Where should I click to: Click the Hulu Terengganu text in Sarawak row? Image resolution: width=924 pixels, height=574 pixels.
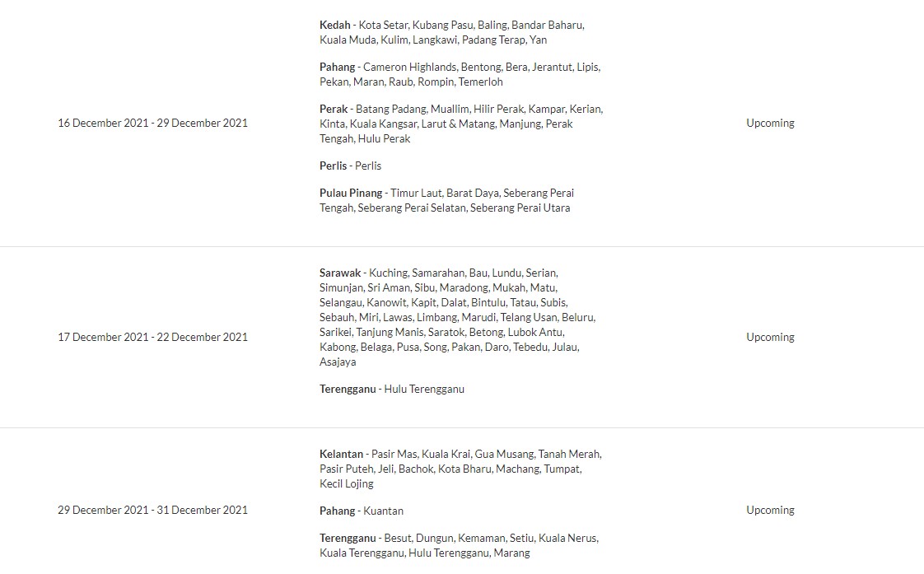point(424,389)
